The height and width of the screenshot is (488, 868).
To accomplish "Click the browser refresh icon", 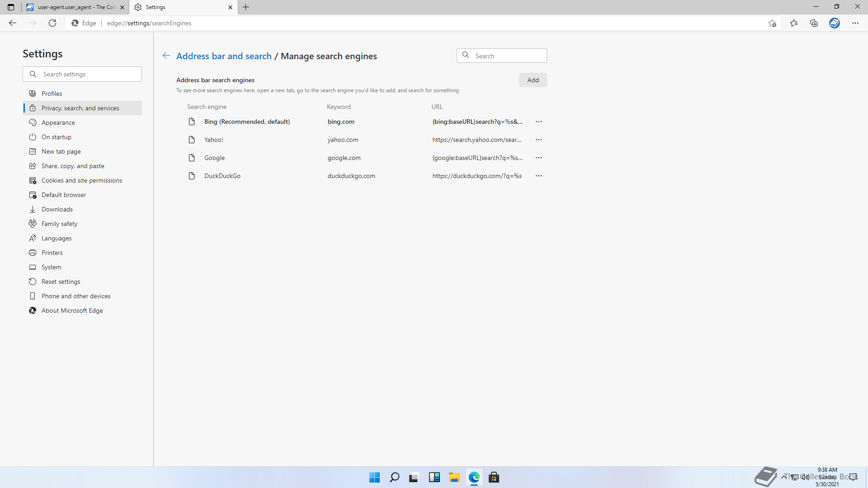I will [x=52, y=23].
